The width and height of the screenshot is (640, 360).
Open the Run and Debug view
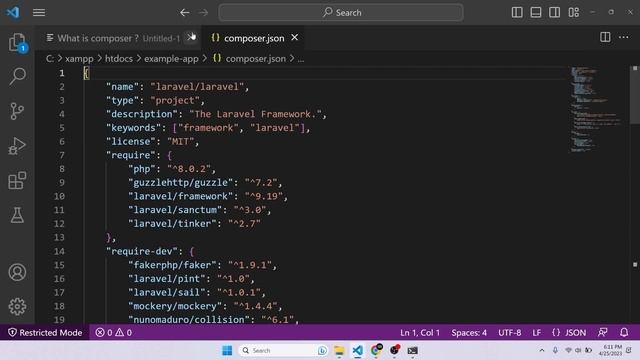point(17,146)
